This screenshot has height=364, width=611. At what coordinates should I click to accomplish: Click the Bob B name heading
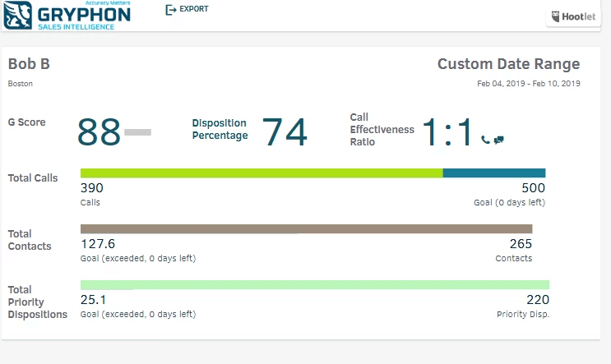pyautogui.click(x=29, y=64)
